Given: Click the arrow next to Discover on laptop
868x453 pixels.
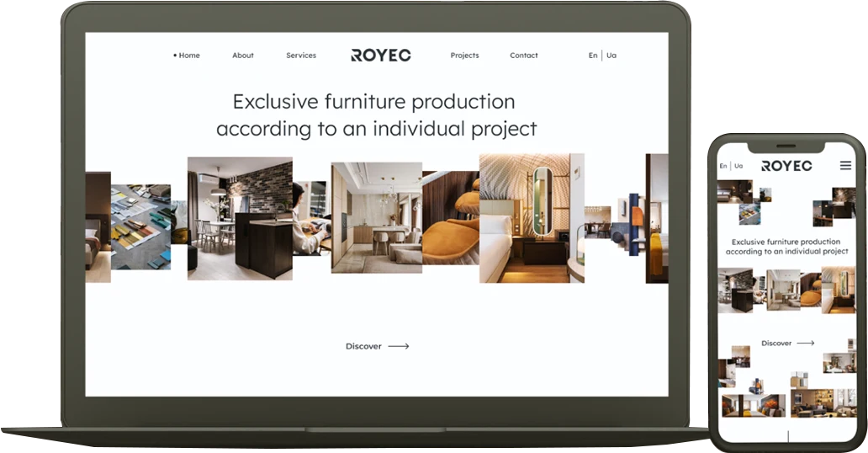Looking at the screenshot, I should click(x=399, y=346).
